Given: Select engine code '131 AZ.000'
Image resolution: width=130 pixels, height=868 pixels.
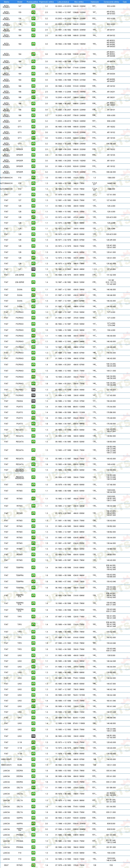Looking at the screenshot, I should pyautogui.click(x=111, y=275).
